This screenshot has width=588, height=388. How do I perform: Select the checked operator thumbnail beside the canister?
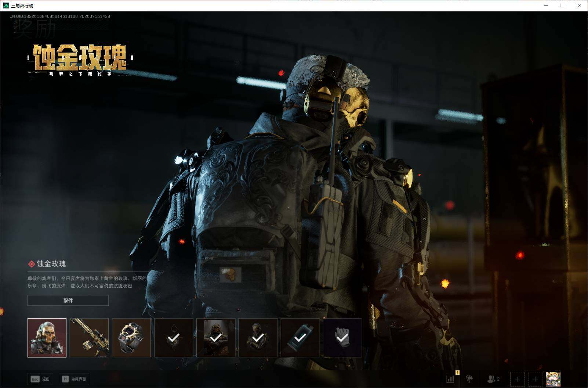click(258, 338)
